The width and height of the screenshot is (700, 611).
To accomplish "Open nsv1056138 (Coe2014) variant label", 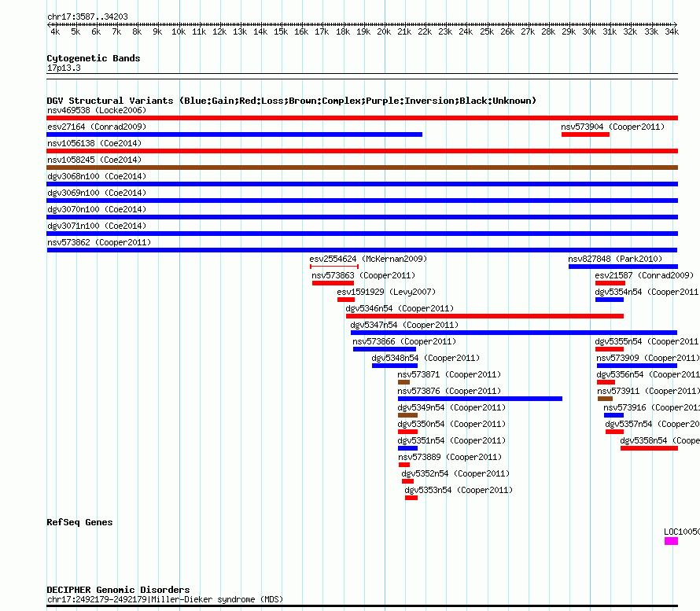I will 94,143.
